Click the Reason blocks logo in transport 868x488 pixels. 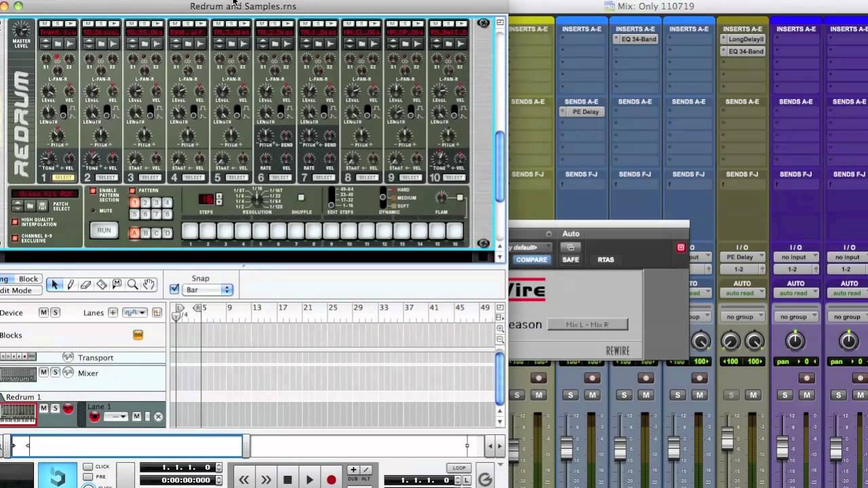pos(58,476)
